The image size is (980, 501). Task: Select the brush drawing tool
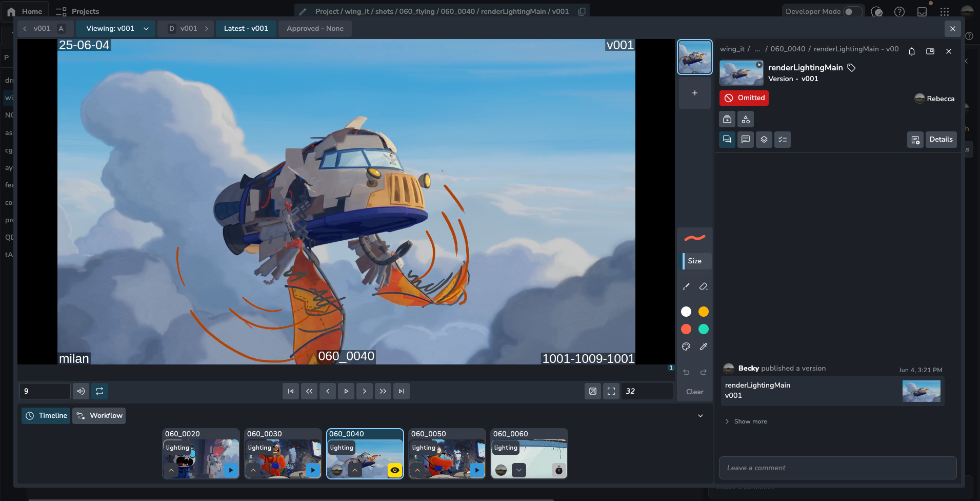(686, 286)
